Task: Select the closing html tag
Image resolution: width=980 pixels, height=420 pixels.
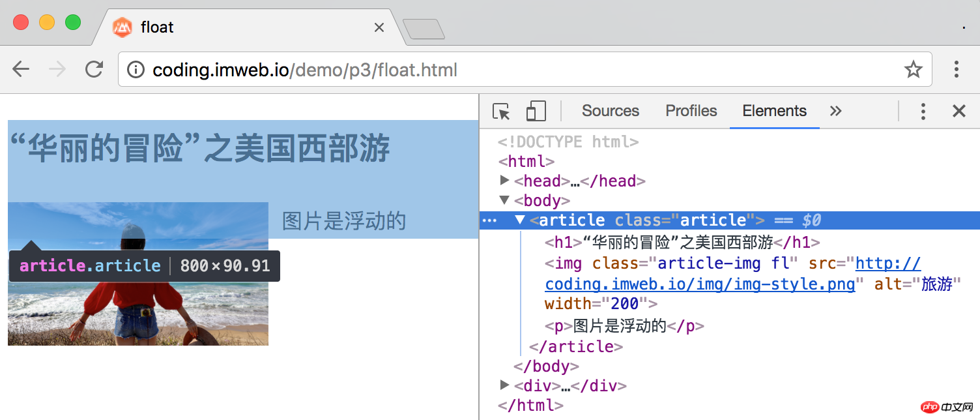Action: coord(530,405)
